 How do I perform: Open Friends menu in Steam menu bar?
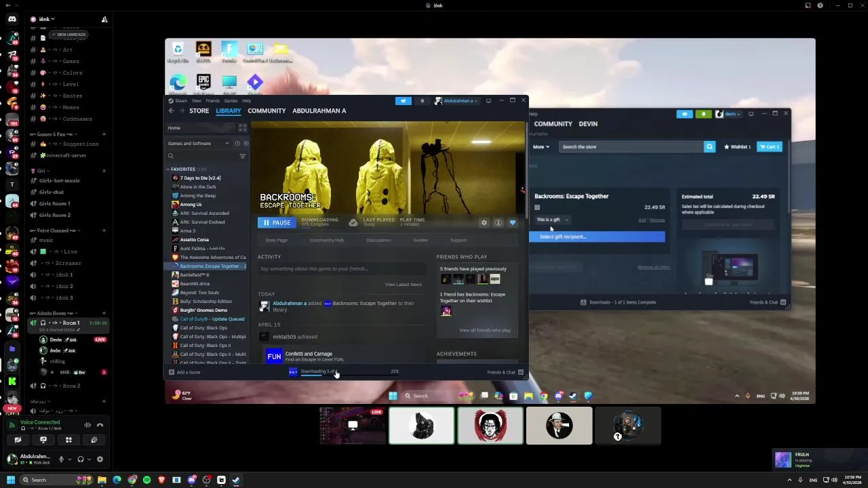click(212, 101)
